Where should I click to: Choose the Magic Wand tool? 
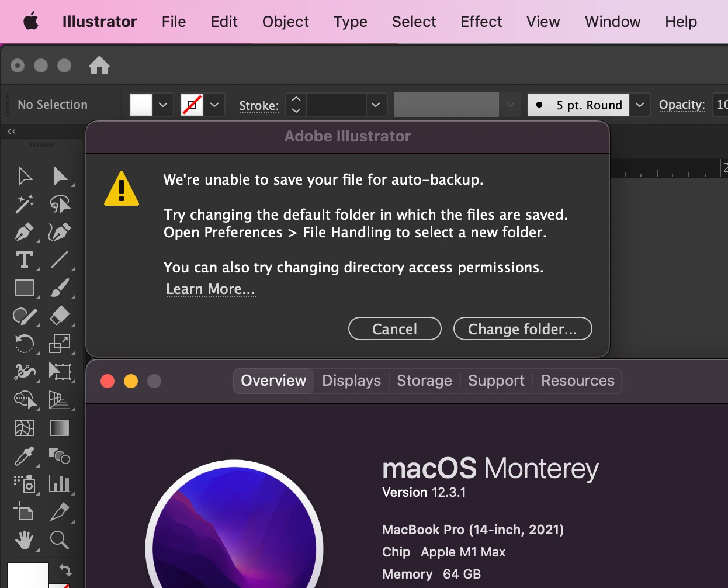[x=25, y=204]
